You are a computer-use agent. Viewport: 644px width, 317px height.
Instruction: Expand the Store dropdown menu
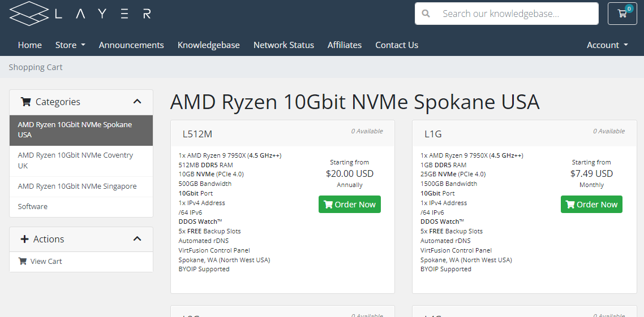[70, 45]
